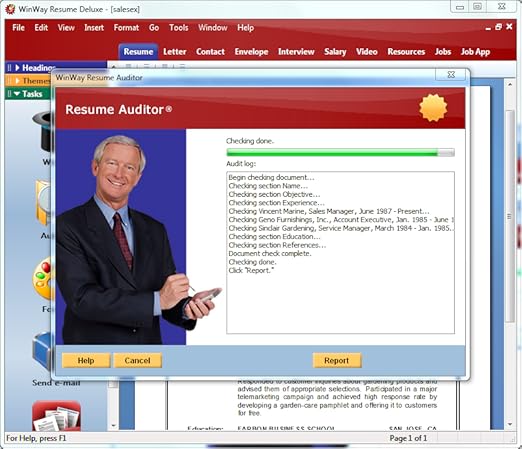Switch to the Envelope tab
The image size is (522, 449).
point(251,52)
